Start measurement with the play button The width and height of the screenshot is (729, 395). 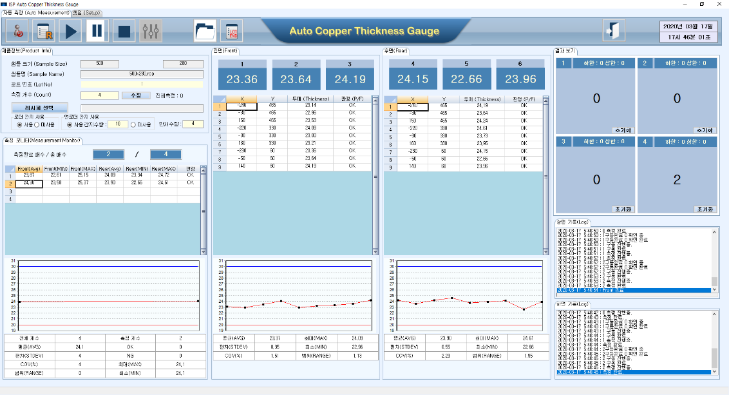(x=71, y=31)
